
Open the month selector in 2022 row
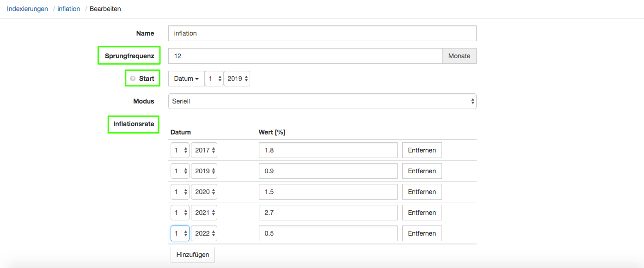tap(180, 233)
